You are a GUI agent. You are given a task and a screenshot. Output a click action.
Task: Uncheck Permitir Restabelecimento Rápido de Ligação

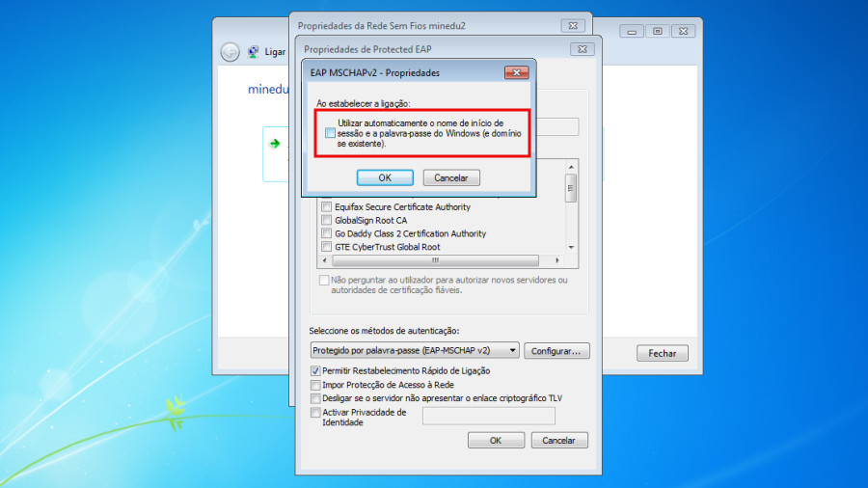(x=315, y=370)
